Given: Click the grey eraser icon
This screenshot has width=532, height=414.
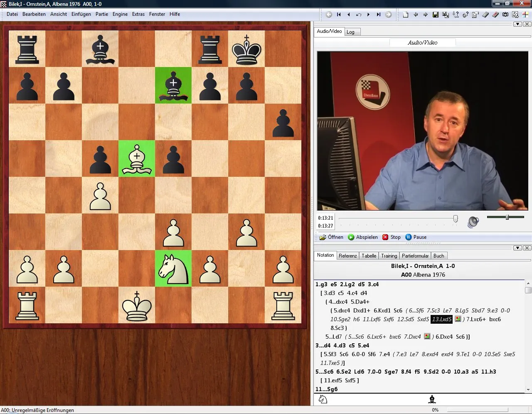Looking at the screenshot, I should [485, 15].
